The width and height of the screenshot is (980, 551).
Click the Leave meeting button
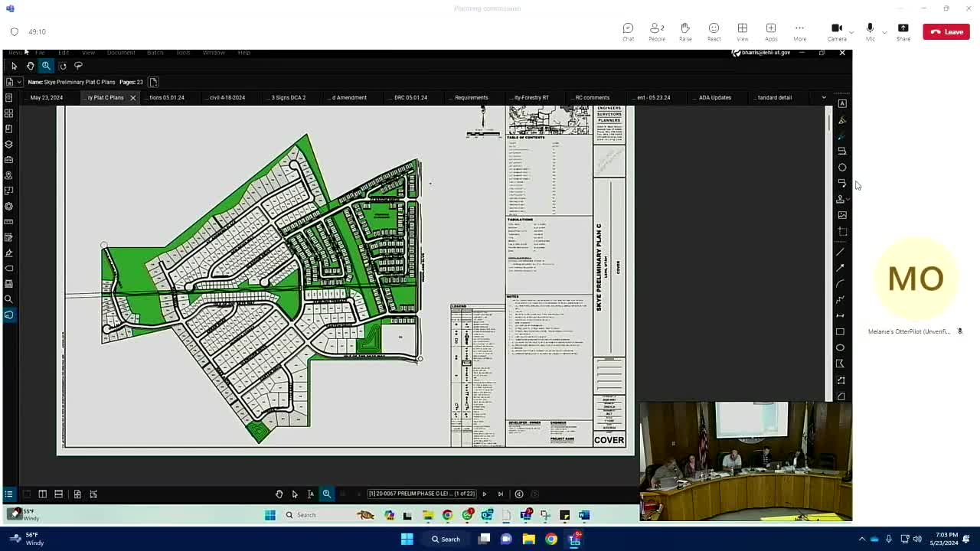click(946, 31)
